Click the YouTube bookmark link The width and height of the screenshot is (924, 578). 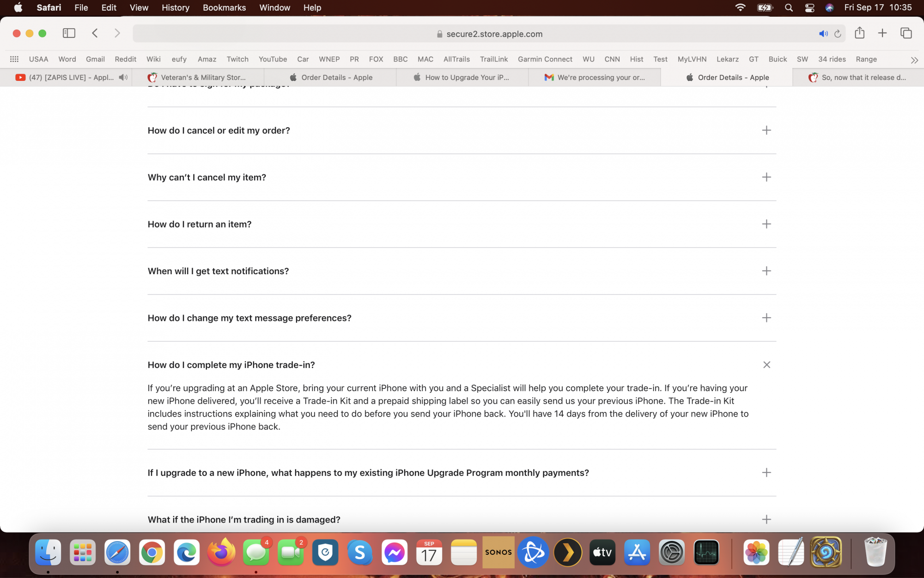(273, 59)
